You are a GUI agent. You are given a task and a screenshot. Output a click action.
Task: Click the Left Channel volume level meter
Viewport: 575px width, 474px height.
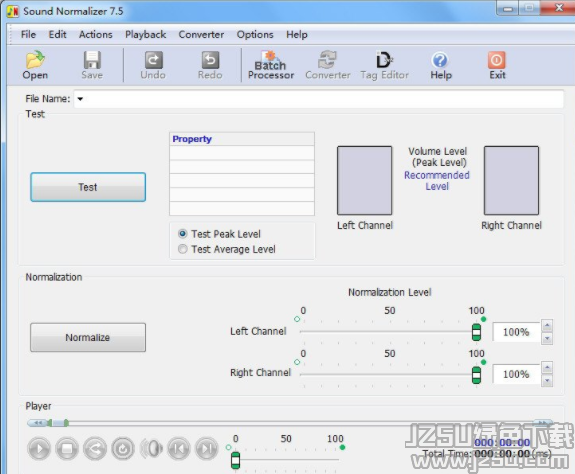[x=365, y=180]
